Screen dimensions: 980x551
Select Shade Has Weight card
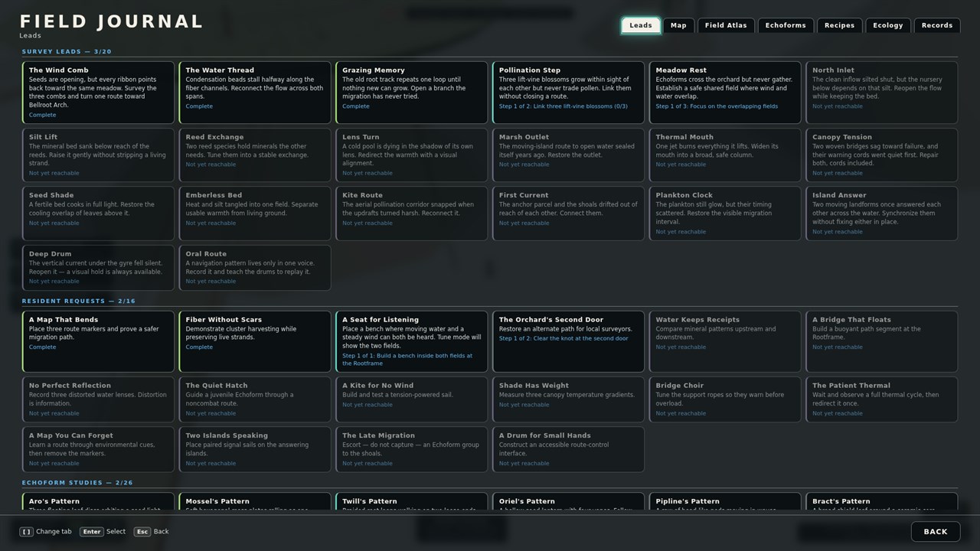click(x=569, y=399)
